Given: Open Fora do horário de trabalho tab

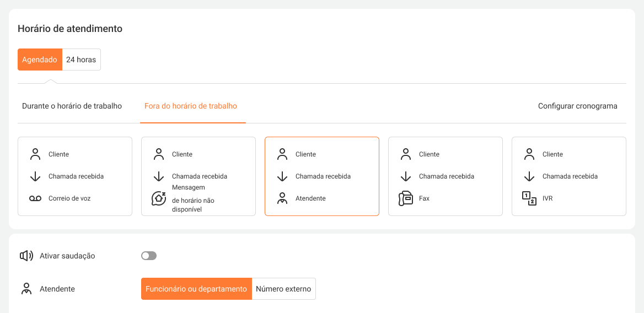Looking at the screenshot, I should tap(191, 106).
